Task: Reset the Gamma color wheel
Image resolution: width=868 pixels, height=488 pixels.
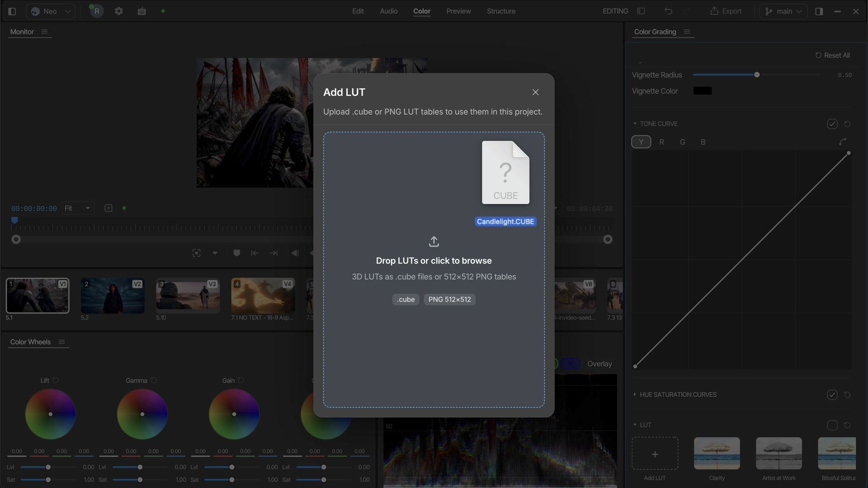Action: coord(154,380)
